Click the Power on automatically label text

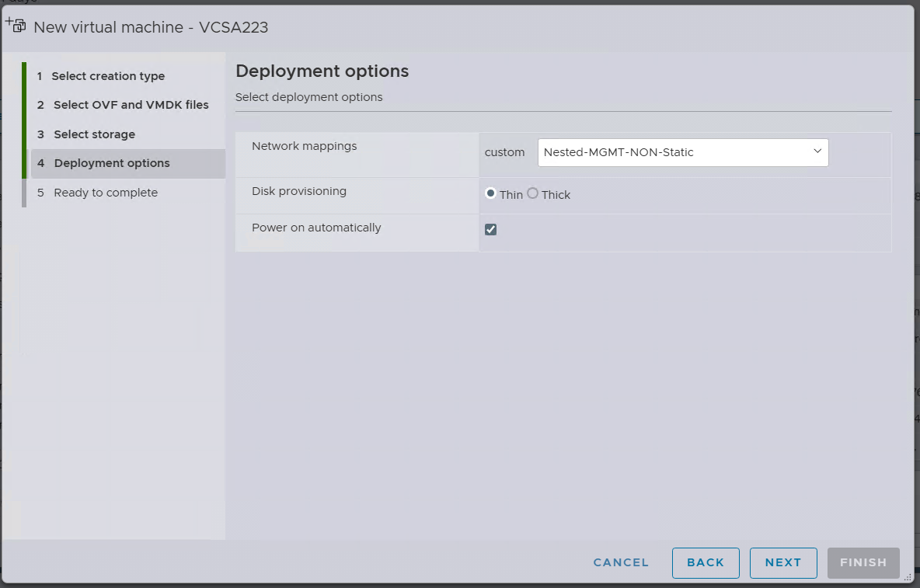(316, 228)
